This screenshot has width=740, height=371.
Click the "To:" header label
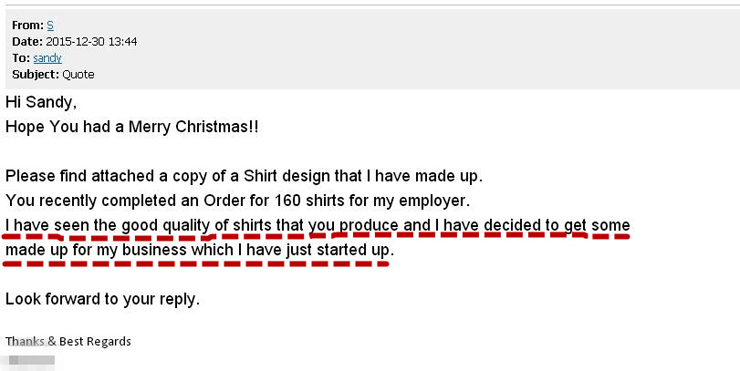[x=21, y=59]
